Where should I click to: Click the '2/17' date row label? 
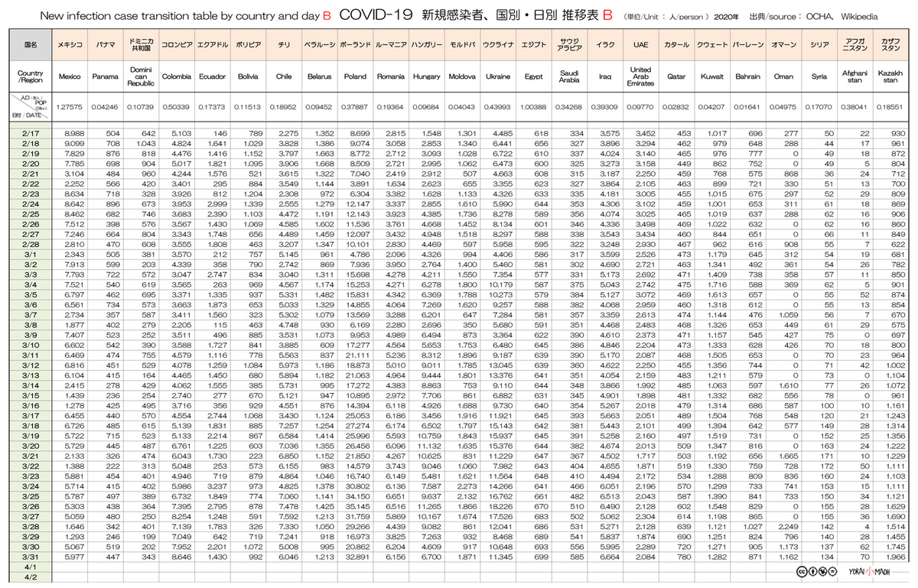tap(31, 134)
